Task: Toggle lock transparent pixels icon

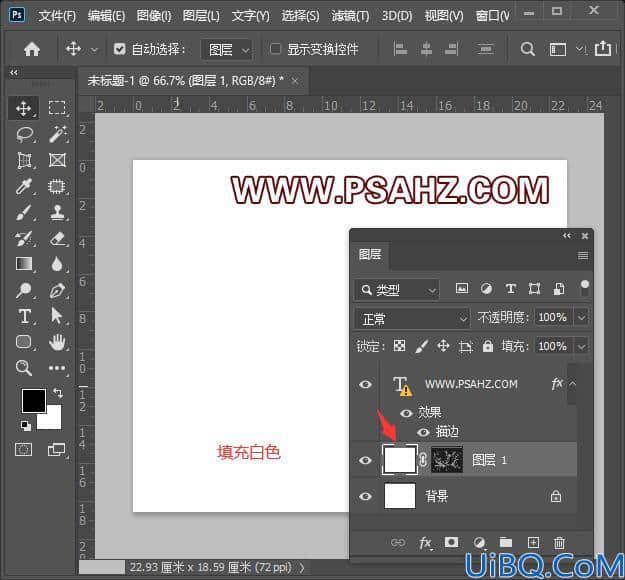Action: click(399, 346)
